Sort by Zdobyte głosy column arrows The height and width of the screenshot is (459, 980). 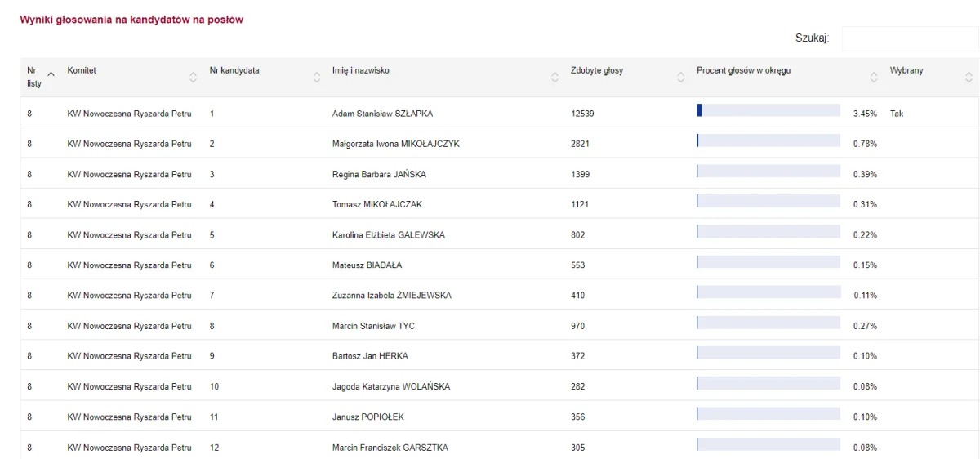click(681, 78)
